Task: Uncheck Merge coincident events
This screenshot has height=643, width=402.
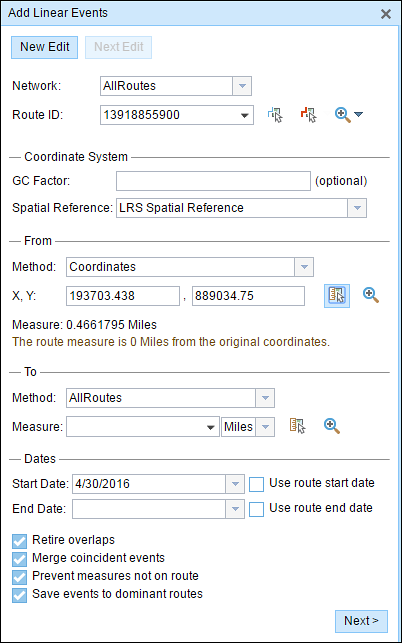Action: click(19, 559)
